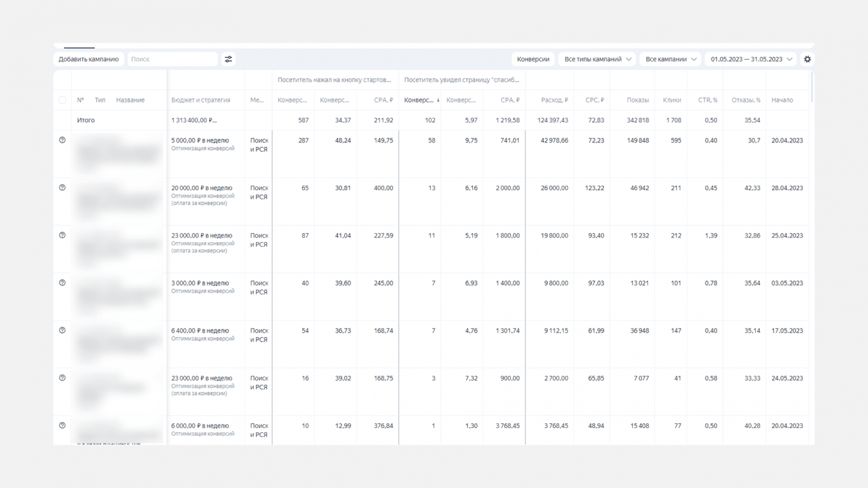Sort by 'Бюджет и стратегия' column header
Image resolution: width=868 pixels, height=488 pixels.
(x=201, y=100)
